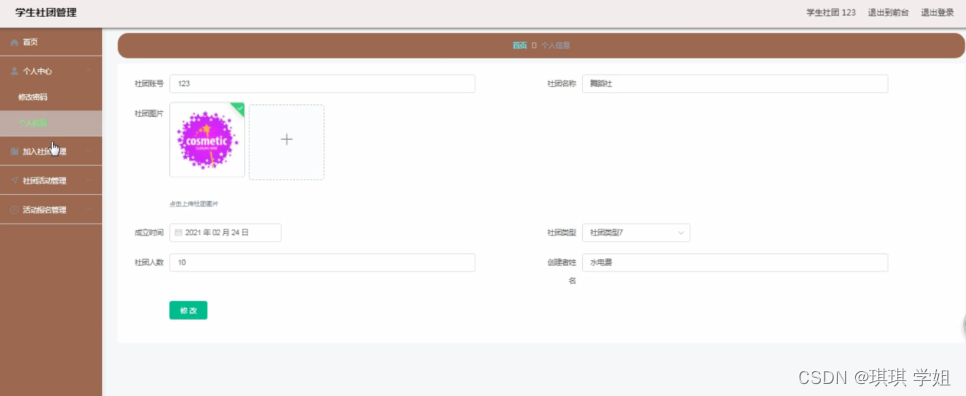Viewport: 966px width, 396px height.
Task: Click the green 修改 button
Action: point(189,310)
